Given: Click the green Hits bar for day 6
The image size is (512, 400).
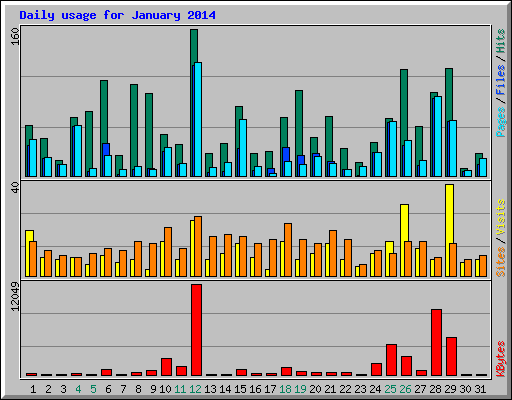Looking at the screenshot, I should [x=104, y=112].
